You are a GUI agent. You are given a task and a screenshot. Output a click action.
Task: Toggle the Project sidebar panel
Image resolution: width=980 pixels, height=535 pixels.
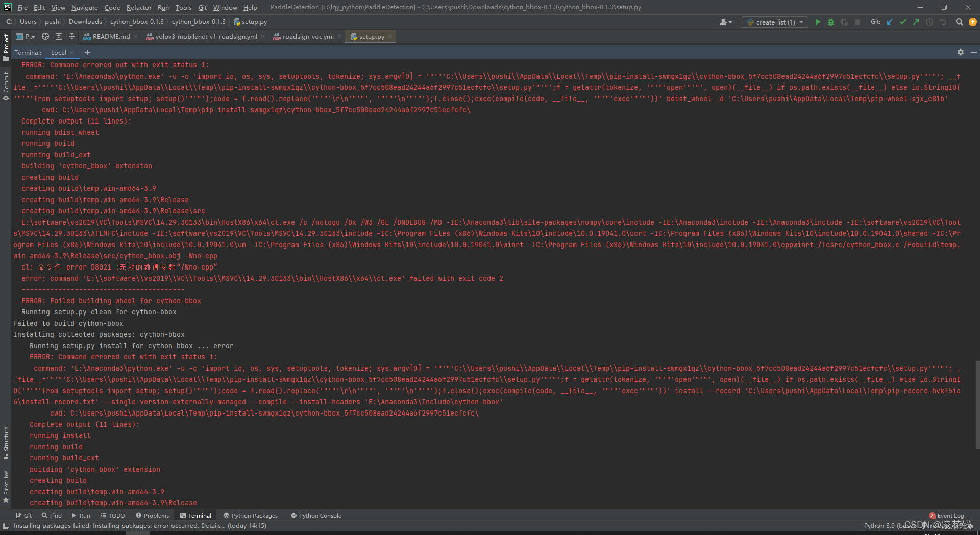click(6, 47)
